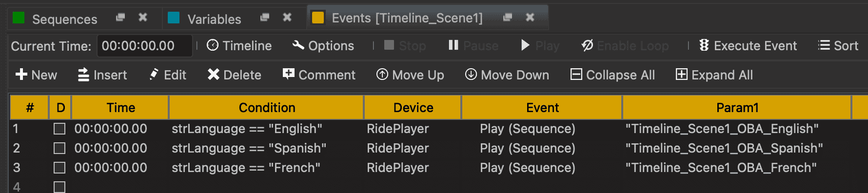Screen dimensions: 868x193
Task: Open the Timeline view button
Action: pyautogui.click(x=239, y=46)
